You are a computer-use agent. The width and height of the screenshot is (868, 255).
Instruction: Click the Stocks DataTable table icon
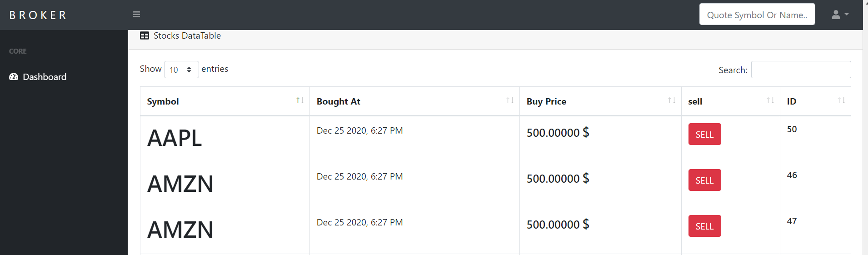point(145,35)
